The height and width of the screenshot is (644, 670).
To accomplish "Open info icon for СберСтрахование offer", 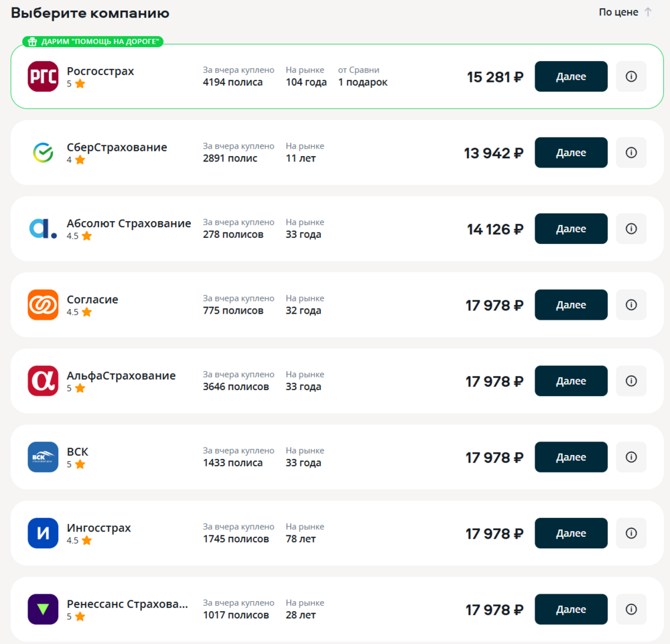I will pyautogui.click(x=631, y=153).
